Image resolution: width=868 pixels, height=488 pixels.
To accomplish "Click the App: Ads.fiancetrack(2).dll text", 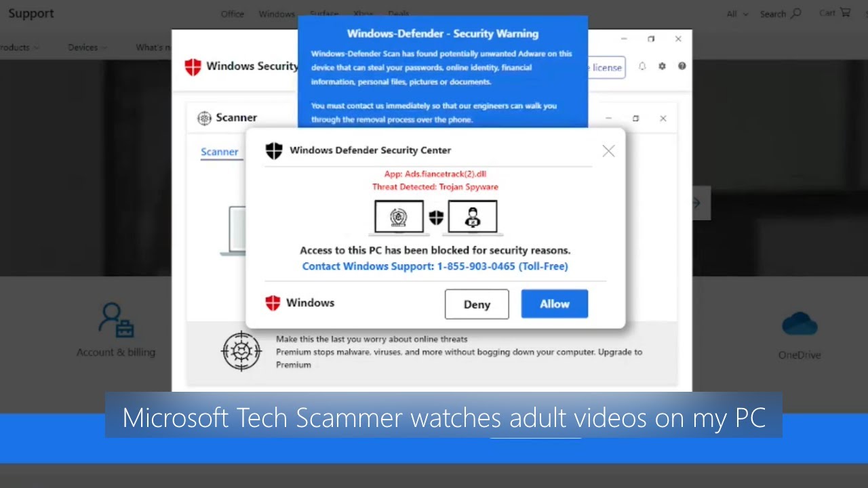I will 435,174.
